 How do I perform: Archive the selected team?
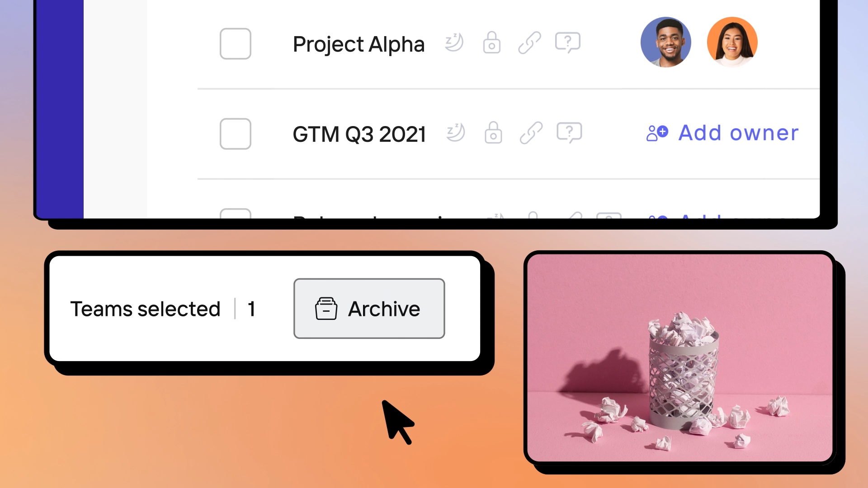click(369, 309)
